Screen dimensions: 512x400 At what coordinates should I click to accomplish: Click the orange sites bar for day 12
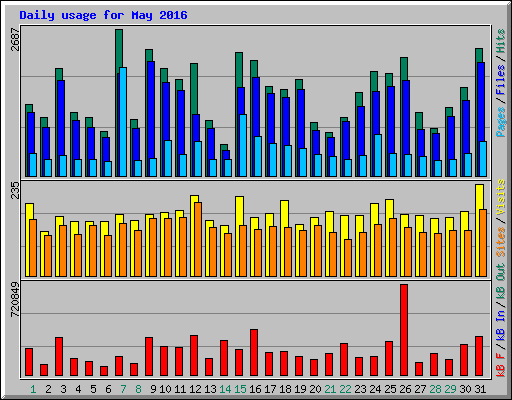click(198, 239)
